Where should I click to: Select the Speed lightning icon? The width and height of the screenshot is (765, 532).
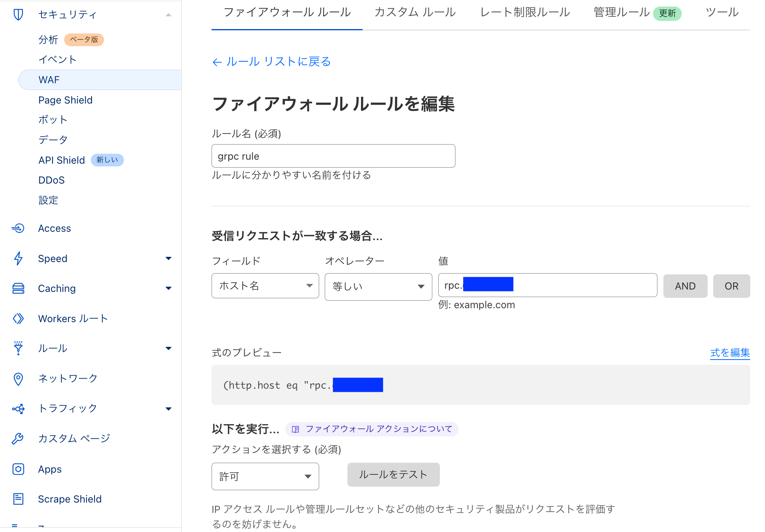(x=18, y=258)
